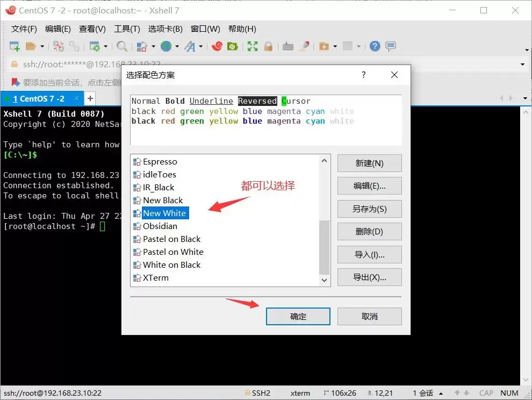Screen dimensions: 532x400
Task: Click the Color scheme toolbar icon
Action: (x=142, y=46)
